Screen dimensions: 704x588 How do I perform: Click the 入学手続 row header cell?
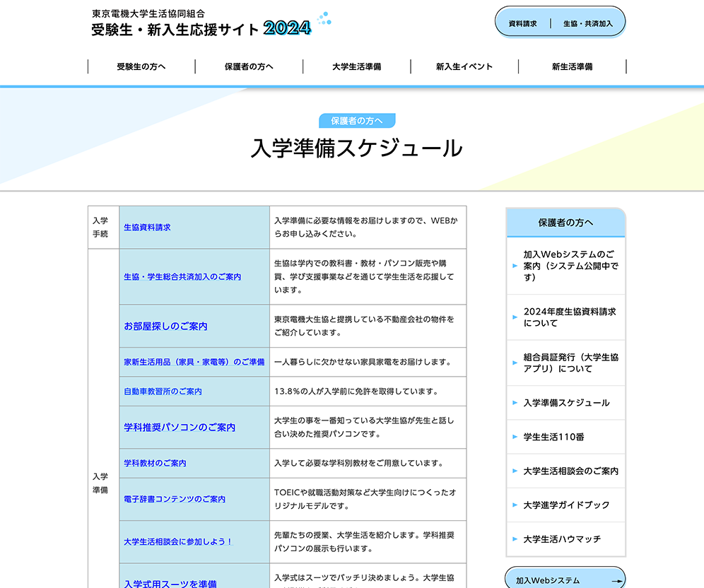pyautogui.click(x=104, y=227)
